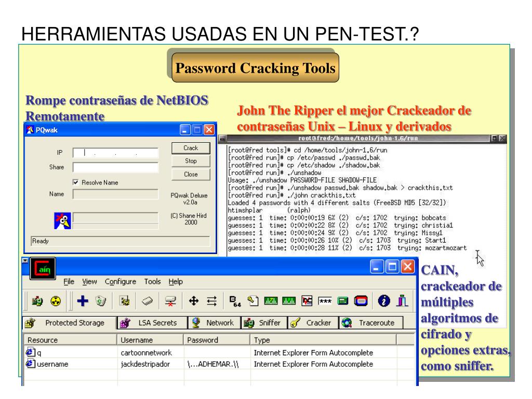Click the PQwak penguin logo image
Viewport: 532px width, 399px height.
pos(62,221)
